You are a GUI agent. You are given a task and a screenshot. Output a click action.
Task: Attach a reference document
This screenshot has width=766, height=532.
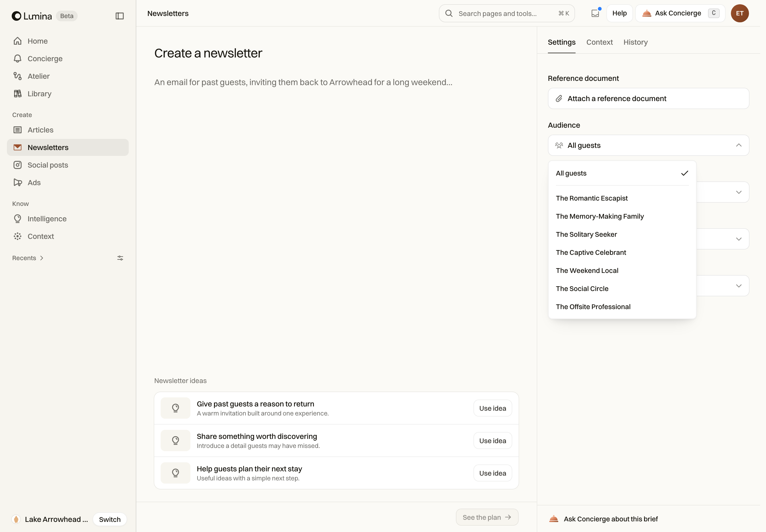[648, 99]
